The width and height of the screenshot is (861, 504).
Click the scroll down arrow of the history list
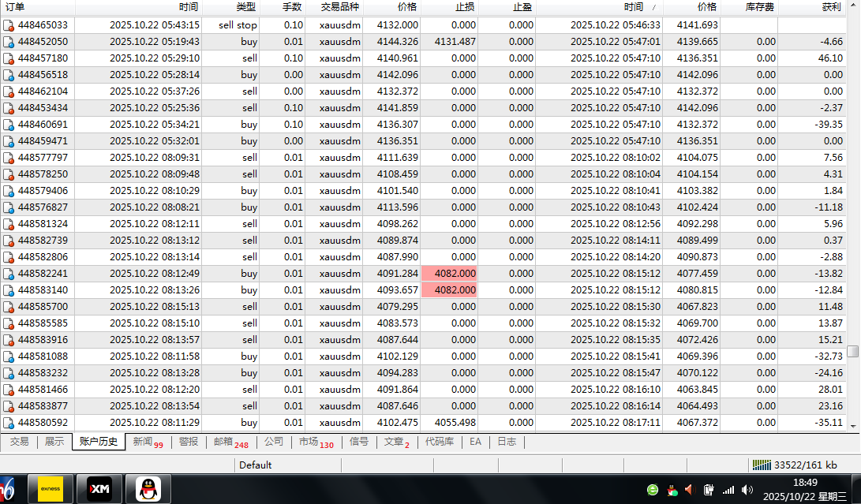point(852,426)
